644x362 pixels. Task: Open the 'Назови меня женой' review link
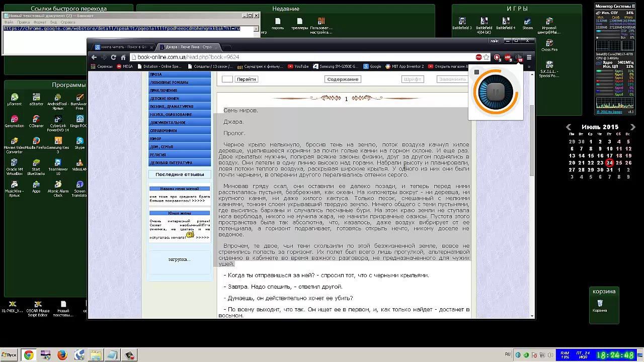[180, 189]
